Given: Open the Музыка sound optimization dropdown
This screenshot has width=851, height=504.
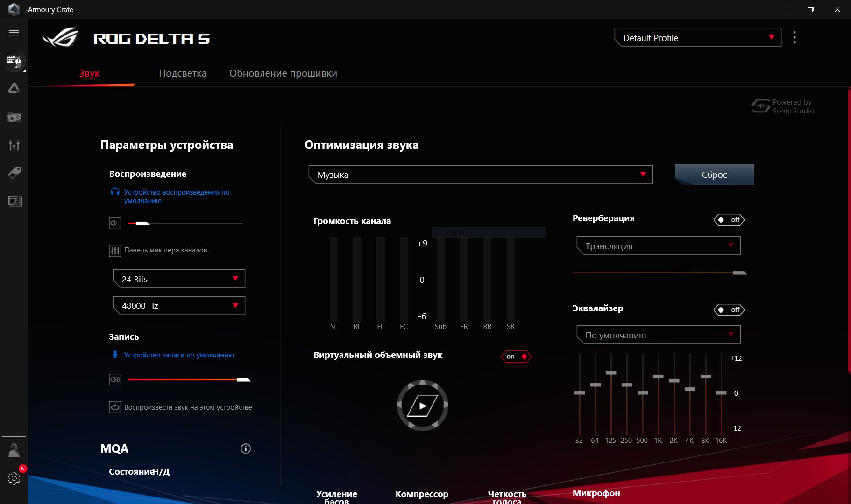Looking at the screenshot, I should [x=481, y=175].
